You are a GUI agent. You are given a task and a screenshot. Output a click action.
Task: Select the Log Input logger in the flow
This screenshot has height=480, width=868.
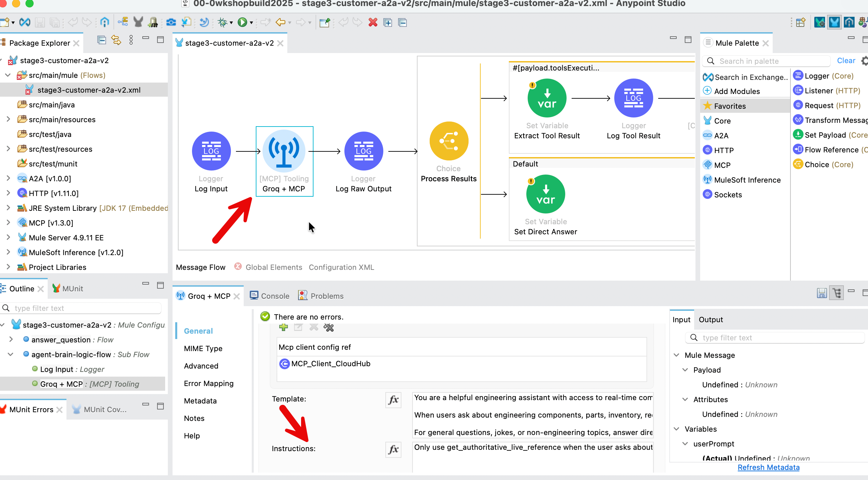coord(210,151)
